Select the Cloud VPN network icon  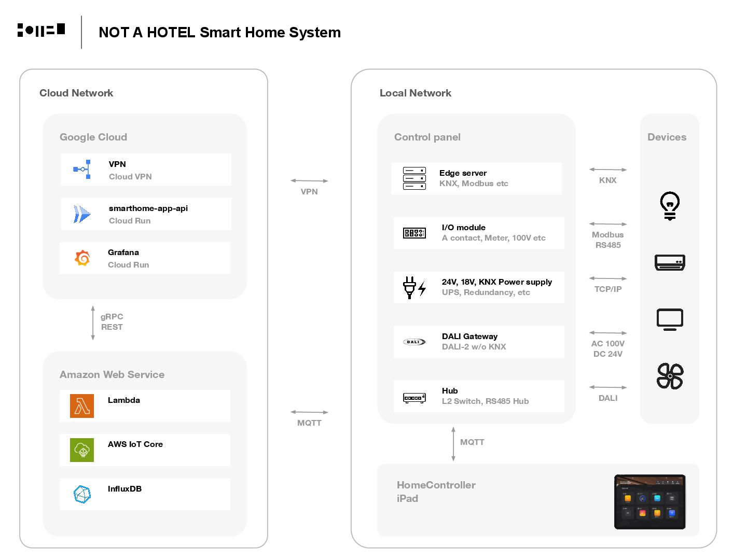click(82, 169)
